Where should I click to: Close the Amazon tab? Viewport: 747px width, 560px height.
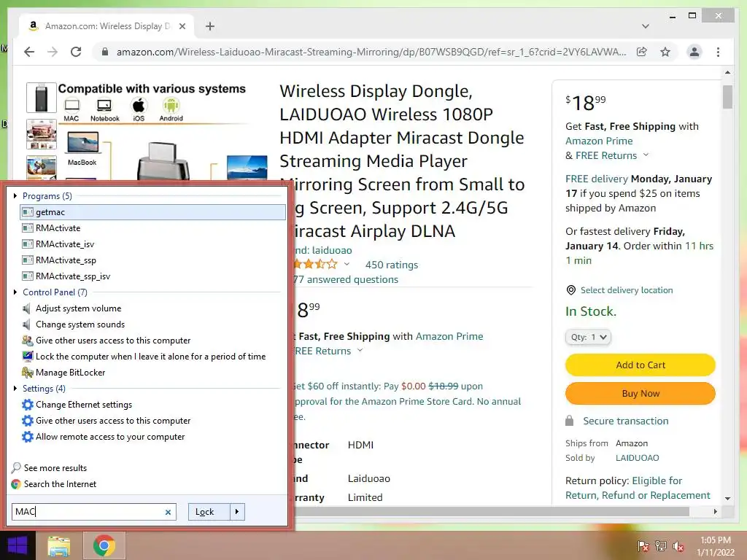182,26
